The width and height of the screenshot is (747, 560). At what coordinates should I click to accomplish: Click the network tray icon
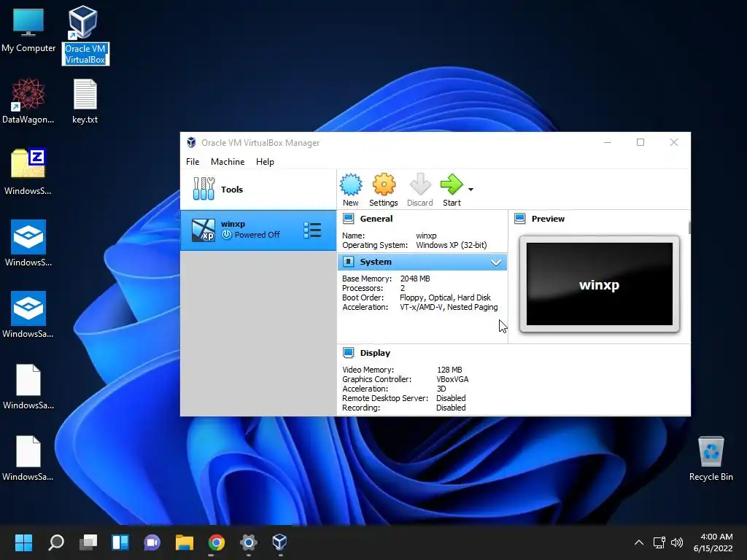(659, 542)
